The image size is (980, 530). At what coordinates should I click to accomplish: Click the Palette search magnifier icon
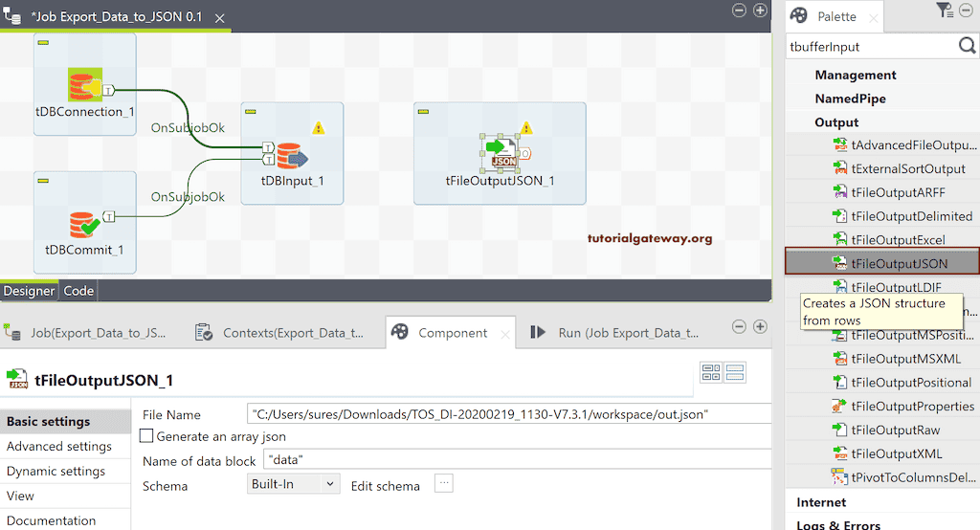(967, 46)
